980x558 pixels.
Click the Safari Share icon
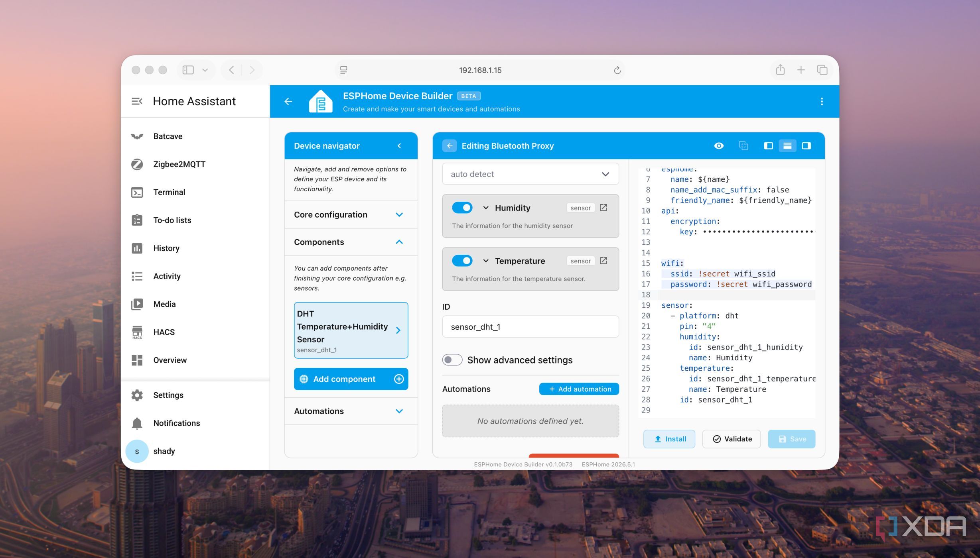pyautogui.click(x=780, y=70)
